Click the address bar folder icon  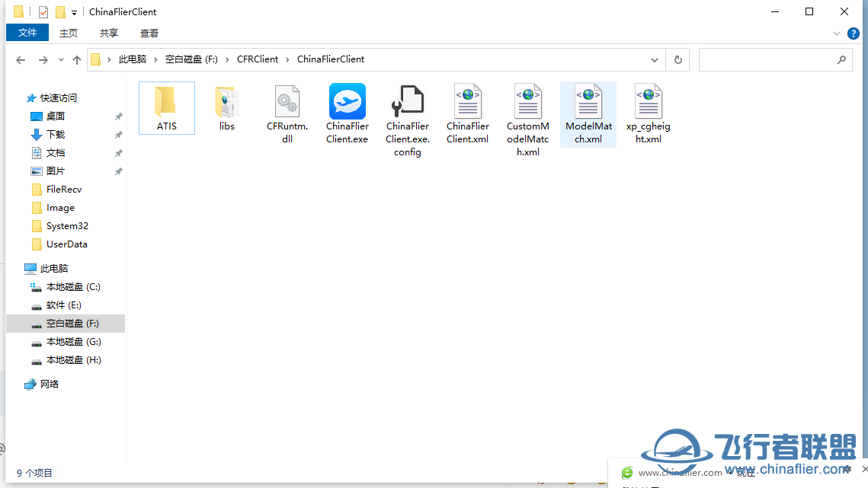click(96, 59)
